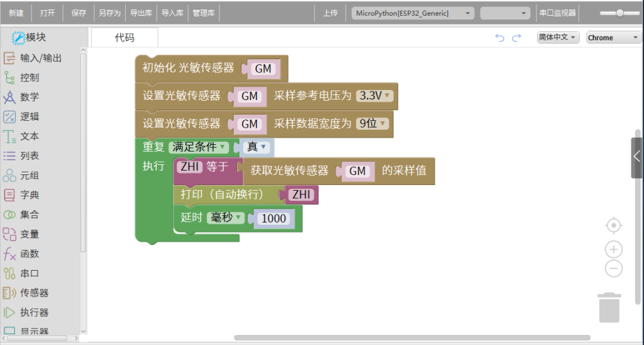Click the 上传 upload button
This screenshot has width=644, height=345.
tap(330, 13)
